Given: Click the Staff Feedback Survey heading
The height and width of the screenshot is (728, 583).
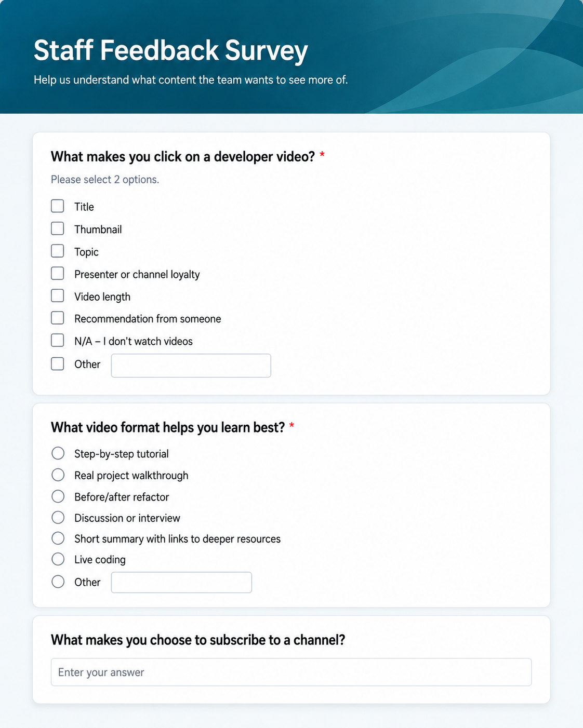Looking at the screenshot, I should click(x=171, y=51).
